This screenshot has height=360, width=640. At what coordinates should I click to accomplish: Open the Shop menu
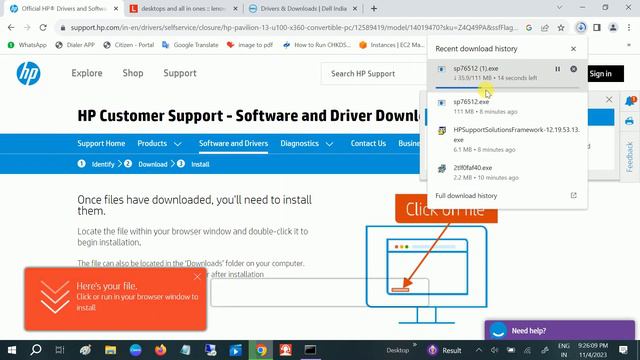(133, 73)
